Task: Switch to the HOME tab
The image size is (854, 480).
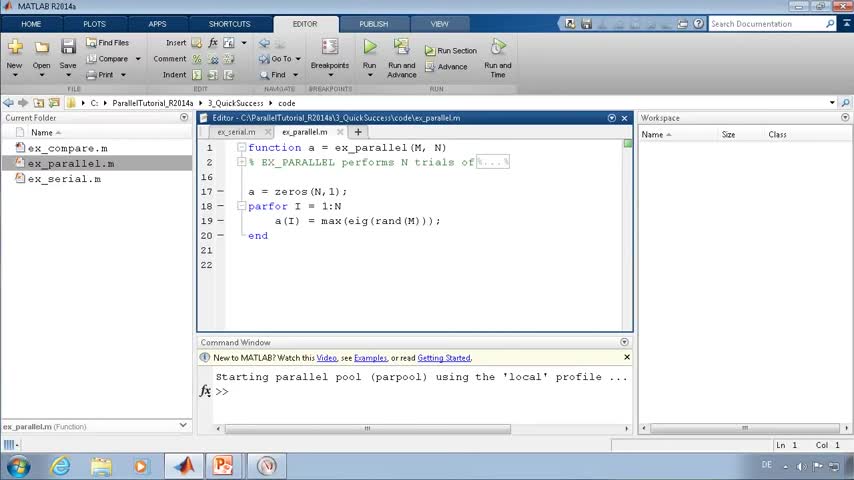Action: (31, 24)
